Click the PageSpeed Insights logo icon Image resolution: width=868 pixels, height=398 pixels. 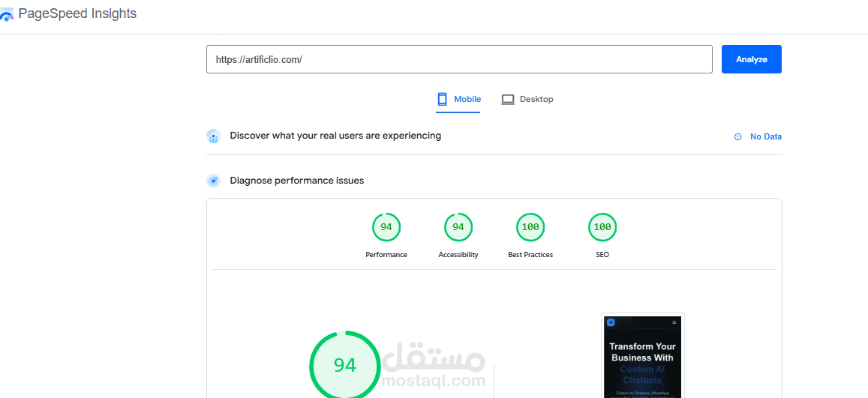(x=6, y=15)
